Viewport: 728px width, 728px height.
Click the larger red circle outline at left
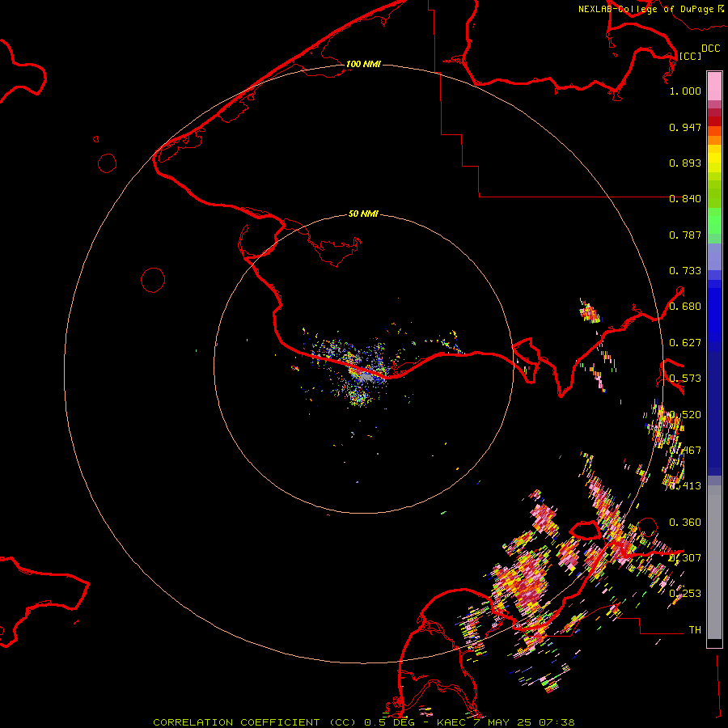point(153,280)
